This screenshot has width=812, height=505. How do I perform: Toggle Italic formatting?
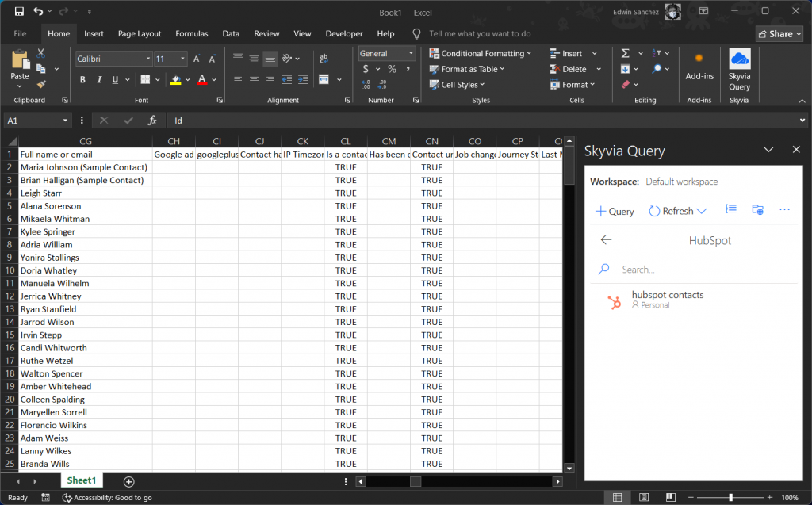pos(99,80)
